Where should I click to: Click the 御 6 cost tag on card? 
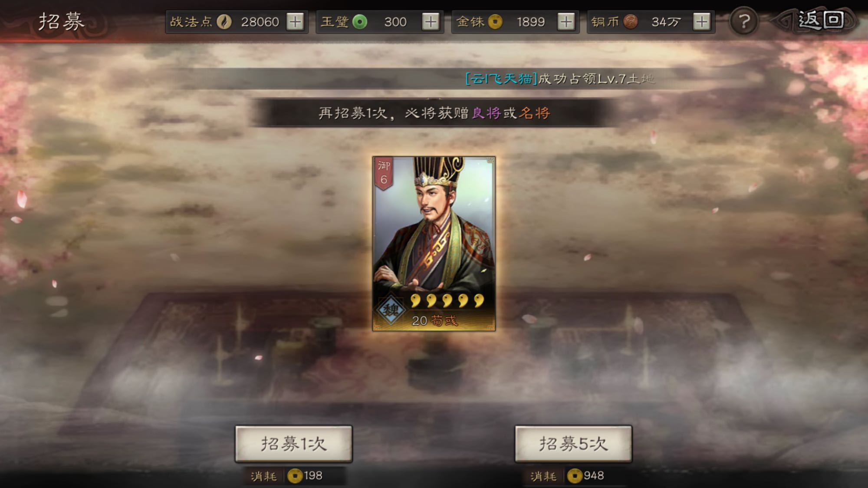click(384, 173)
